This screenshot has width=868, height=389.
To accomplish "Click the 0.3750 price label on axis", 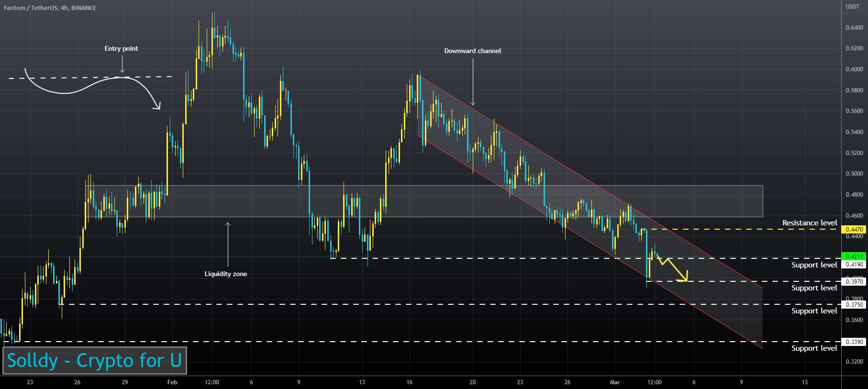I will [855, 305].
